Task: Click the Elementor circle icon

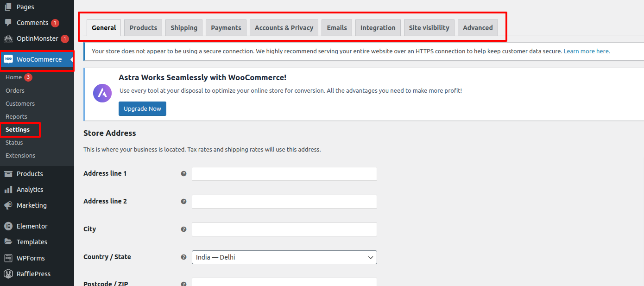Action: tap(8, 226)
